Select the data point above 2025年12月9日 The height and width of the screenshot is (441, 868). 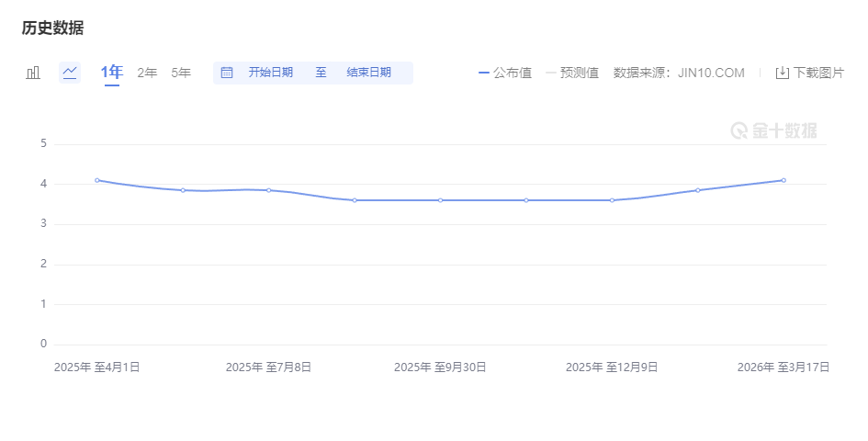coord(612,200)
